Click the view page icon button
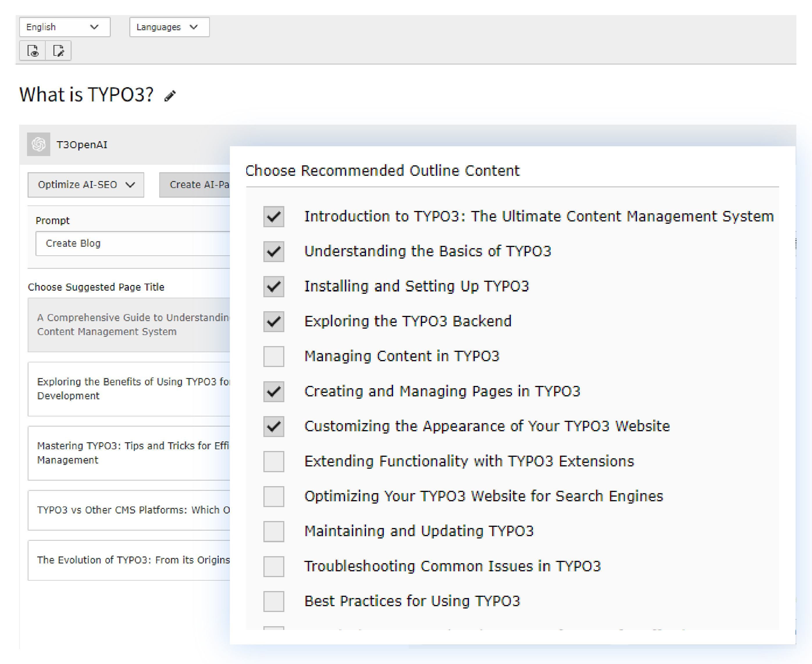 (x=33, y=51)
